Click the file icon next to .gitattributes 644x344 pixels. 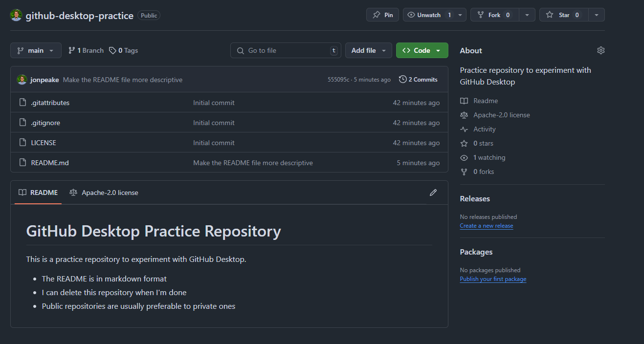(x=22, y=103)
